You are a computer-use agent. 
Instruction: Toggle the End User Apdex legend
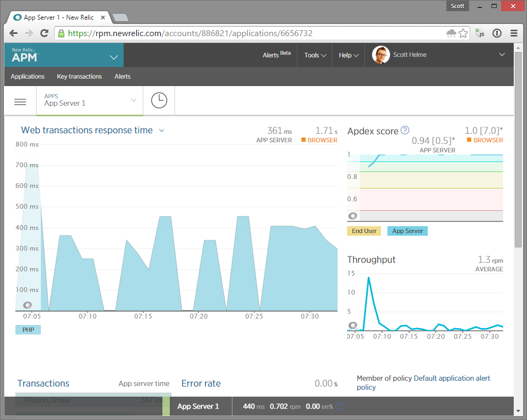pos(364,231)
